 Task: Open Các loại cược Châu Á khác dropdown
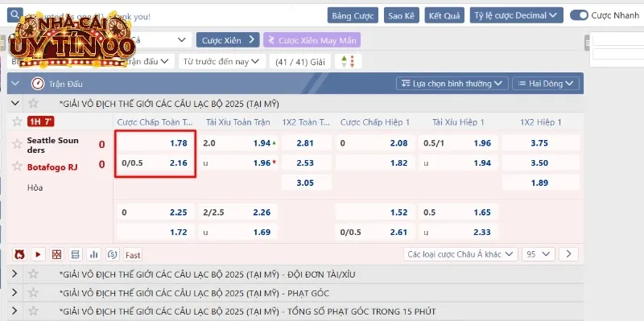pyautogui.click(x=460, y=254)
